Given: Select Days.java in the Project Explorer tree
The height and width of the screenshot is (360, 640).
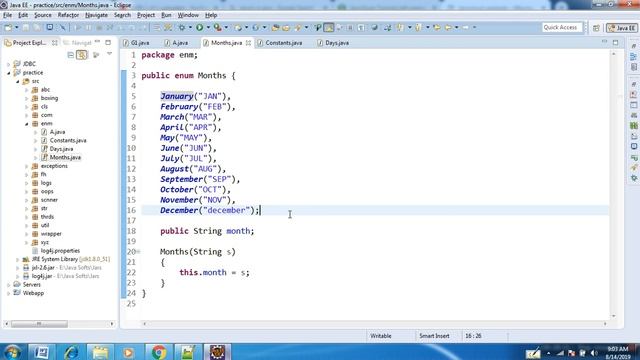Looking at the screenshot, I should (x=61, y=149).
